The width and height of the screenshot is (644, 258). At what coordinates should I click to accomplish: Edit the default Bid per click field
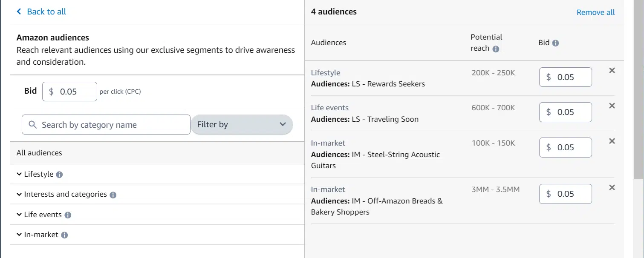pyautogui.click(x=69, y=92)
